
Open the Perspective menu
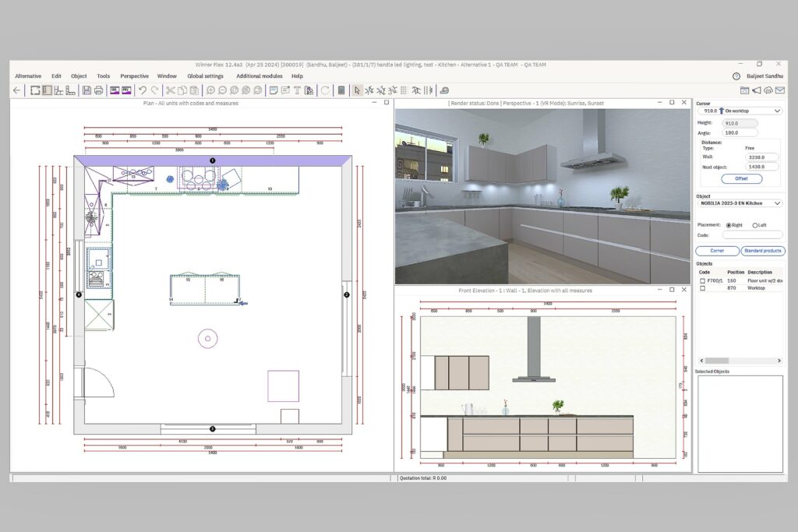click(134, 76)
